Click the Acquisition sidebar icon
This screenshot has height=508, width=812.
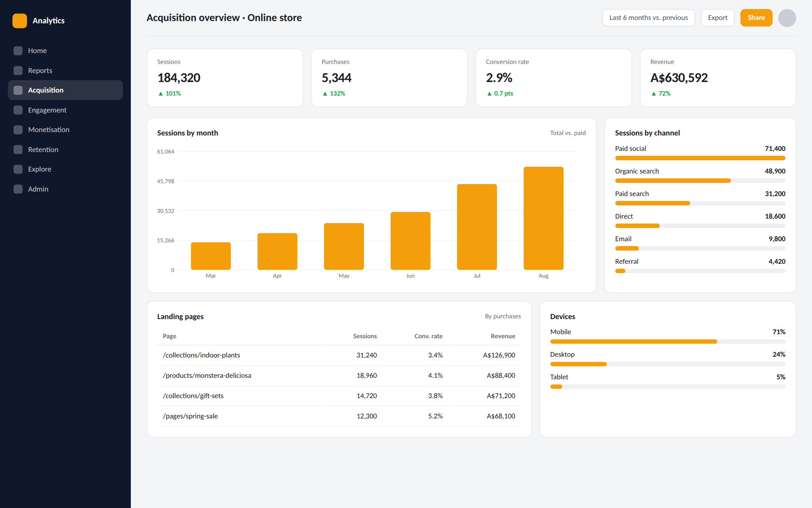(x=18, y=90)
